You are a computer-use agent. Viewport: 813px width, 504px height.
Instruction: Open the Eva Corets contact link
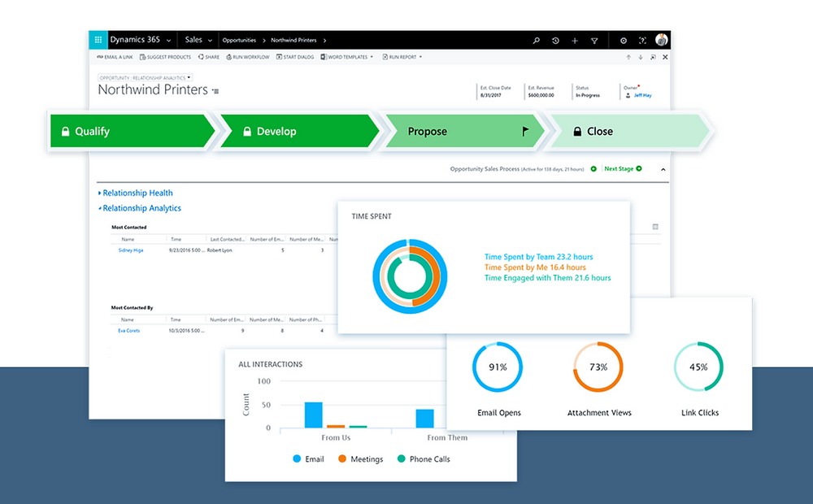128,330
